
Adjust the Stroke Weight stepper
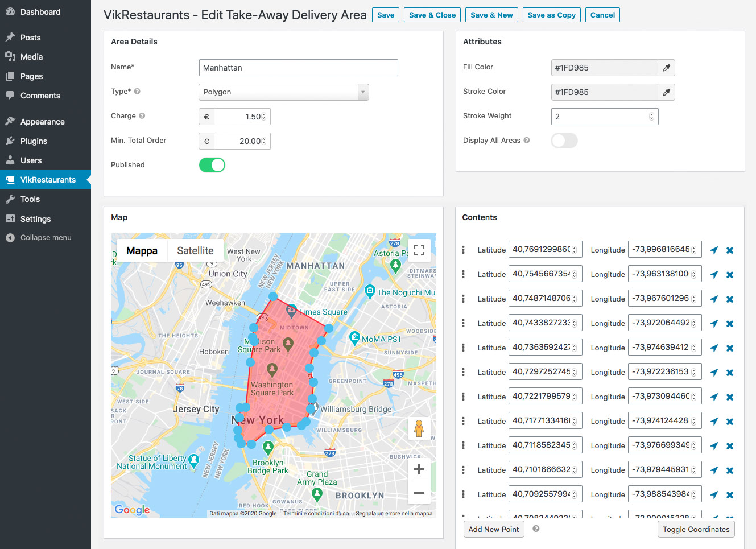point(651,117)
